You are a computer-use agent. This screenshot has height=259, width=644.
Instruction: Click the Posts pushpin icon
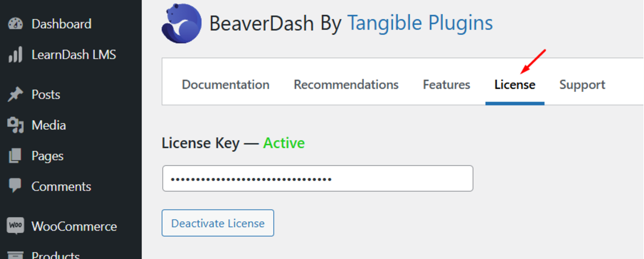(15, 95)
